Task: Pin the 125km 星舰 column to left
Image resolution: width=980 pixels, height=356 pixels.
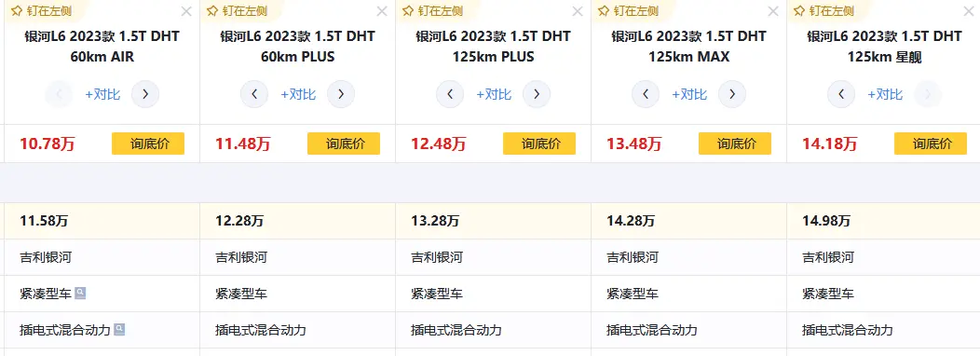Action: (x=823, y=10)
